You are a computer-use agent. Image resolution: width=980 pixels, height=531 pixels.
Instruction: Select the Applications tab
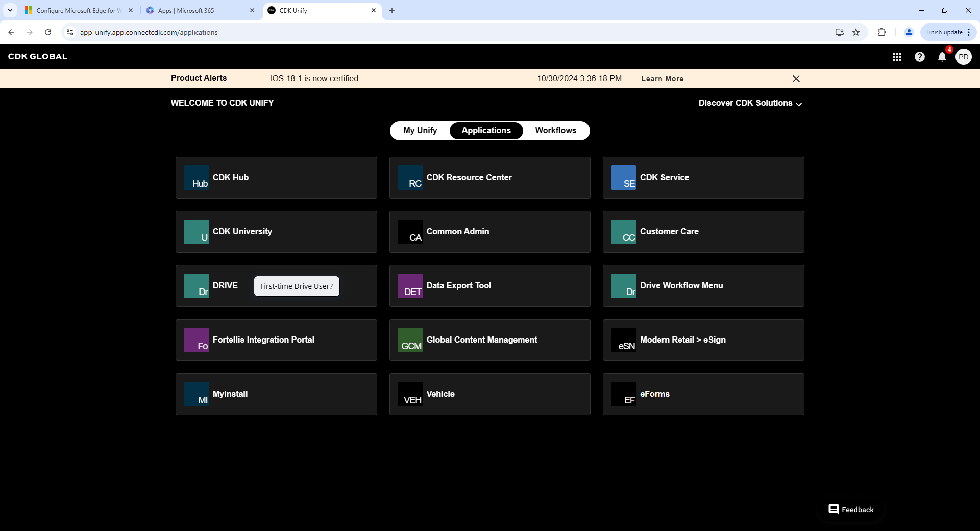486,131
